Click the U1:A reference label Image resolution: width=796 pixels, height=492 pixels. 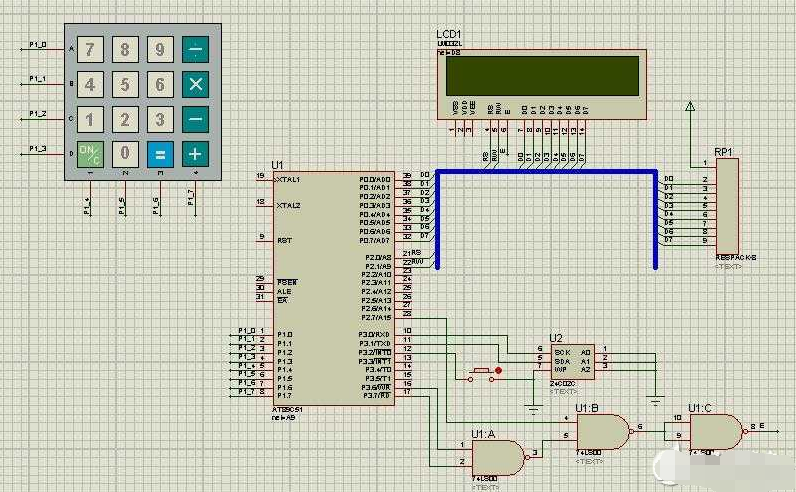click(483, 434)
